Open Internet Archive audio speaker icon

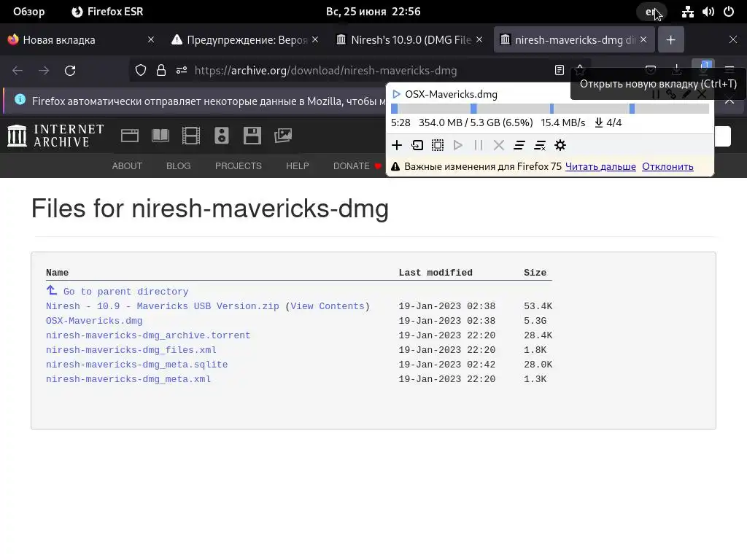coord(222,136)
